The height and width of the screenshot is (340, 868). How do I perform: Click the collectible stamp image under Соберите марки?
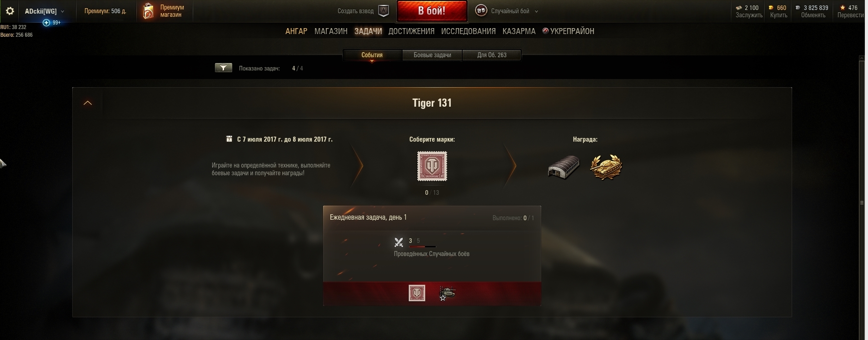pos(432,166)
